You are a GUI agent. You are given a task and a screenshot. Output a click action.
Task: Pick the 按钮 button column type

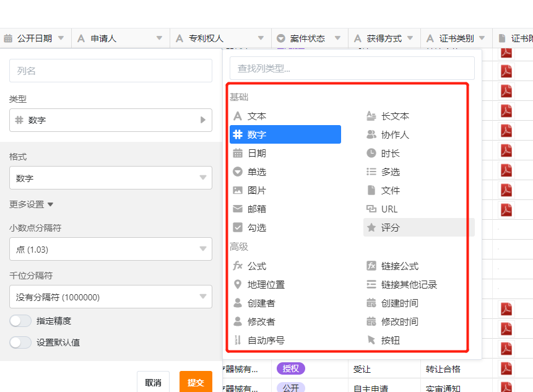point(390,341)
